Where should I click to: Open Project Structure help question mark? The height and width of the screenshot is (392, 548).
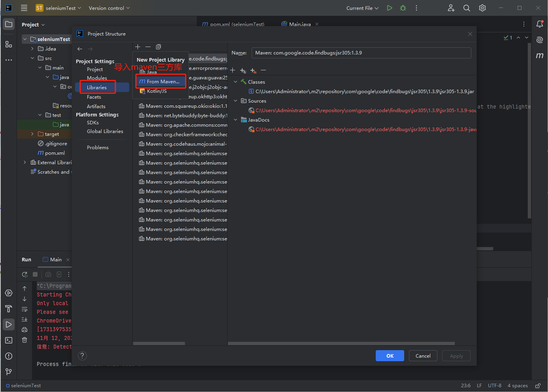pyautogui.click(x=82, y=356)
